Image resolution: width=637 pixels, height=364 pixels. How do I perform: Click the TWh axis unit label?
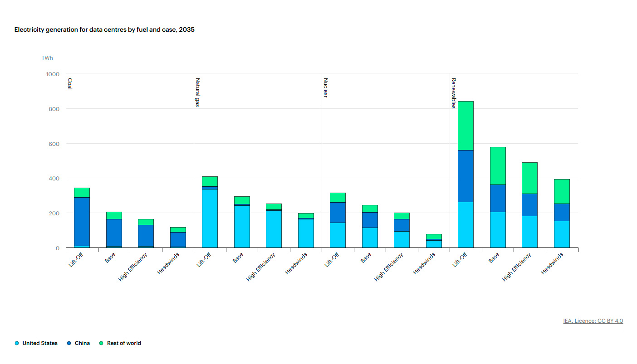(x=48, y=58)
